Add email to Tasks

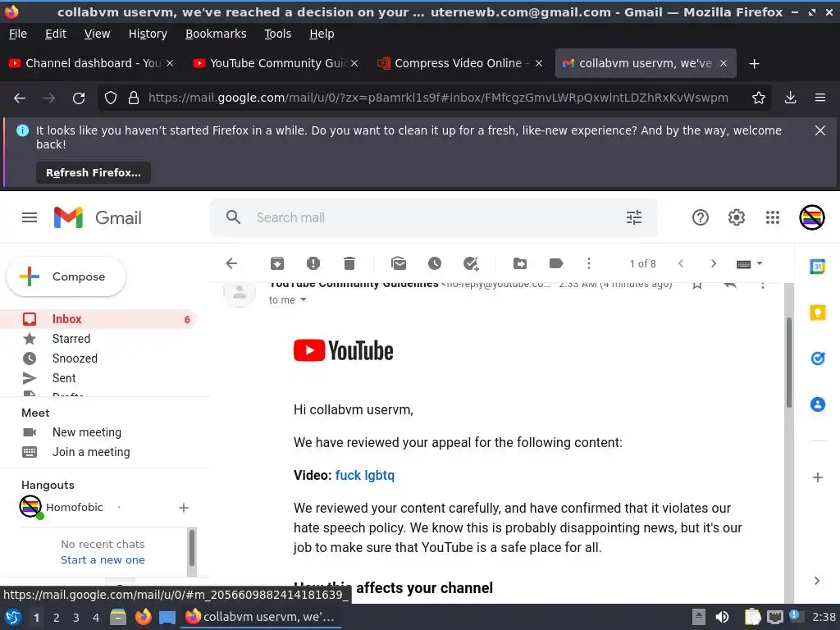(x=471, y=263)
